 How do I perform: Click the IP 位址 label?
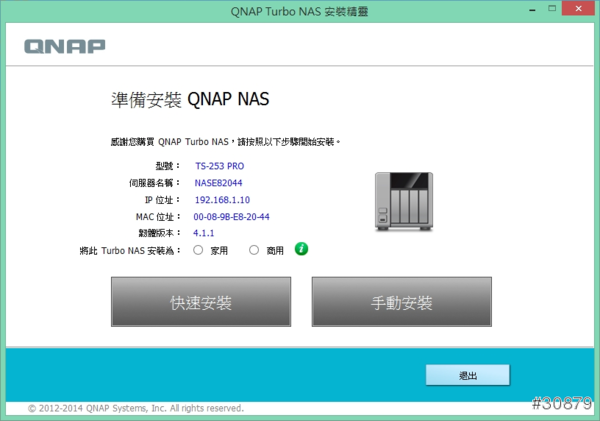click(162, 200)
